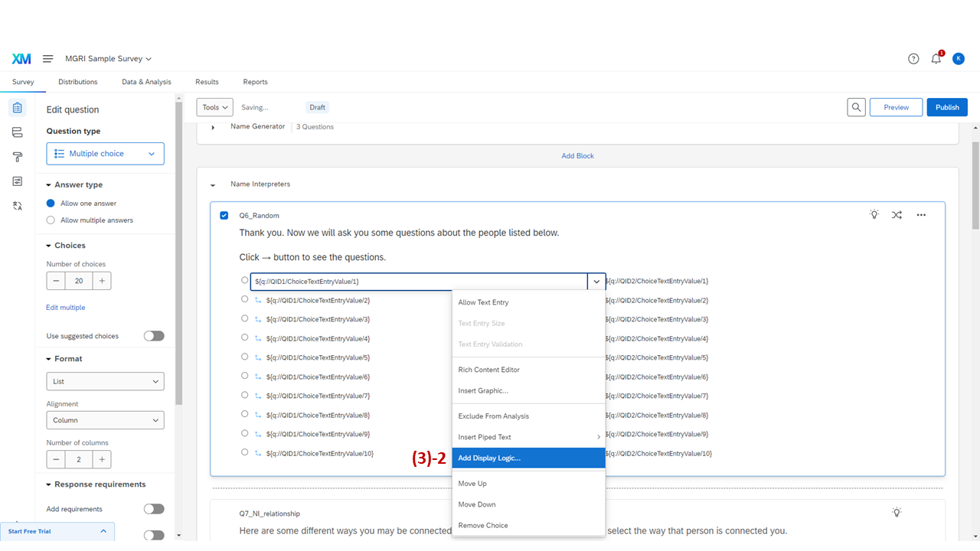Click the Publish button
Viewport: 980px width, 551px height.
pyautogui.click(x=947, y=107)
